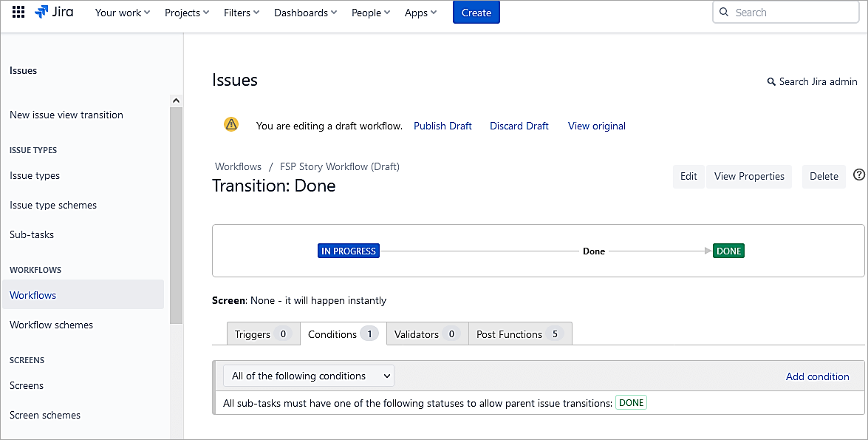Switch to the Post Functions tab
This screenshot has width=868, height=440.
[x=520, y=334]
